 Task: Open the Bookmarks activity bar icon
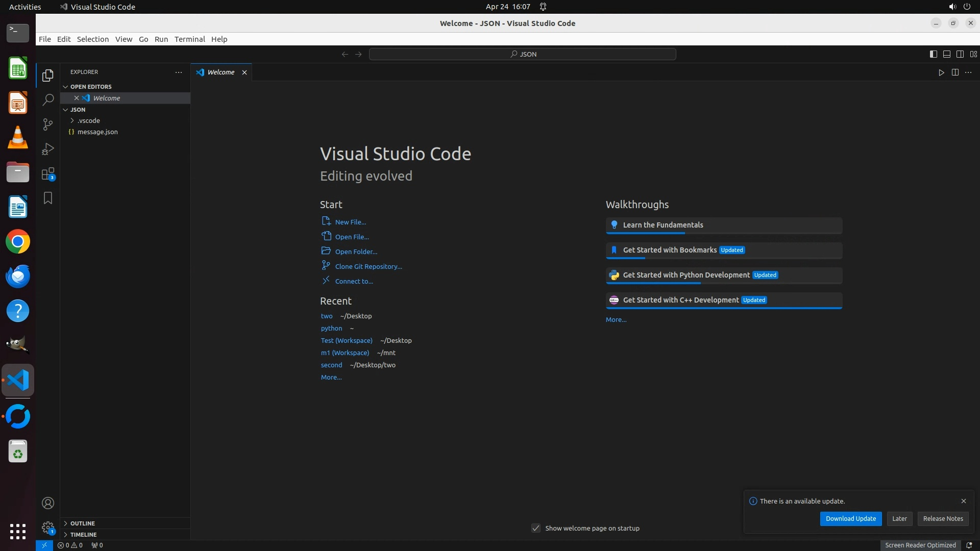pos(48,198)
